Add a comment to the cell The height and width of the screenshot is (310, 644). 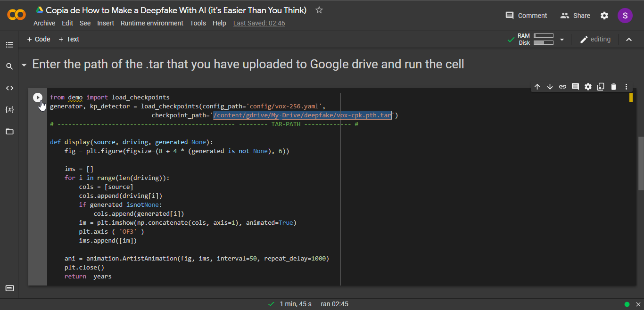[575, 87]
